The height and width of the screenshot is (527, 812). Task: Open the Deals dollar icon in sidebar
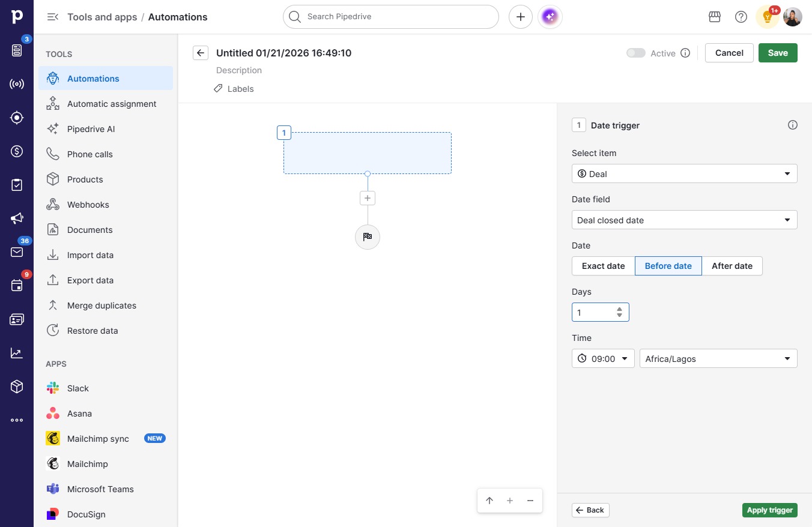pyautogui.click(x=17, y=151)
